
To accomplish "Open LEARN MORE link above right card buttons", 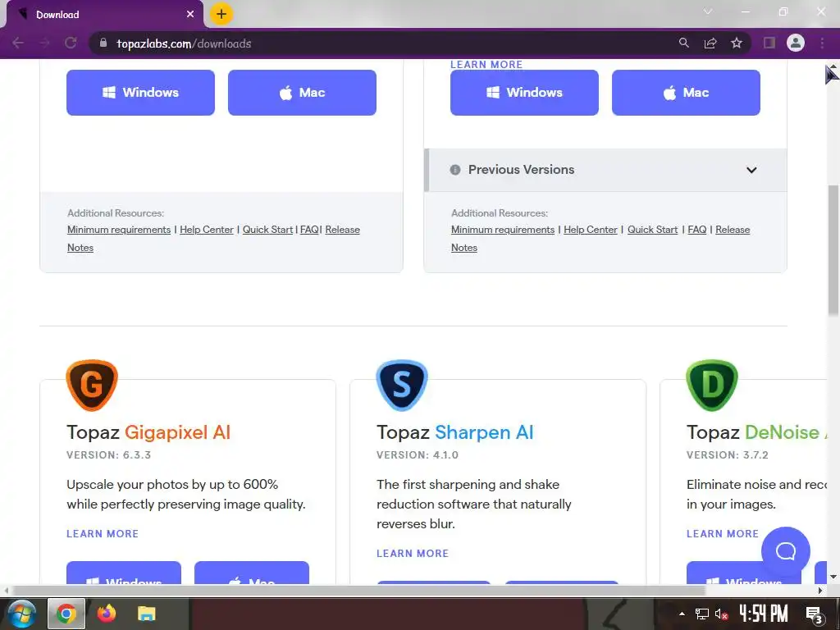I will tap(486, 64).
